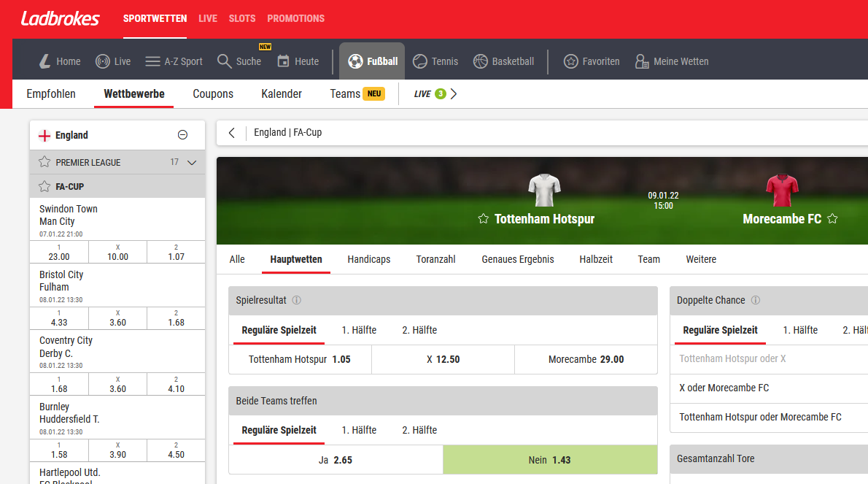The height and width of the screenshot is (484, 868).
Task: Select the Weitere tab
Action: [x=701, y=259]
